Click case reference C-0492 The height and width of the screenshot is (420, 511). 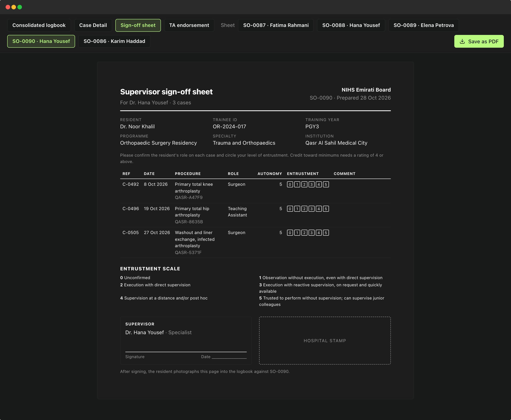[x=131, y=184]
